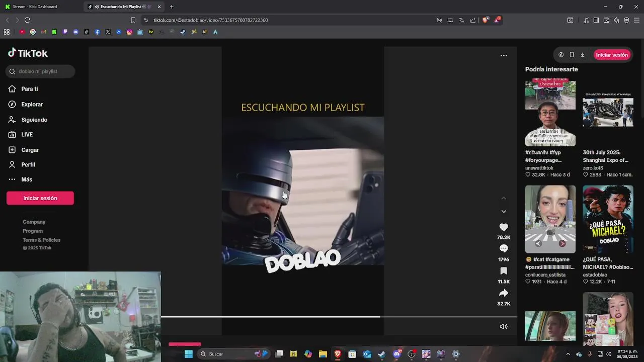Image resolution: width=644 pixels, height=362 pixels.
Task: Switch to Stream - Kick Dashboard tab
Action: pyautogui.click(x=41, y=7)
